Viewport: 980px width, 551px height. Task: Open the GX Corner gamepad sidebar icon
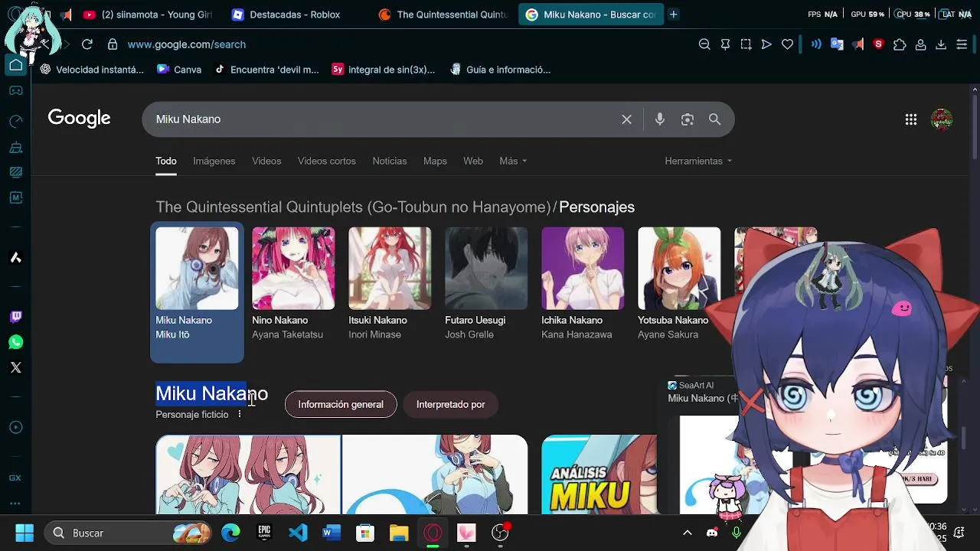pos(15,91)
